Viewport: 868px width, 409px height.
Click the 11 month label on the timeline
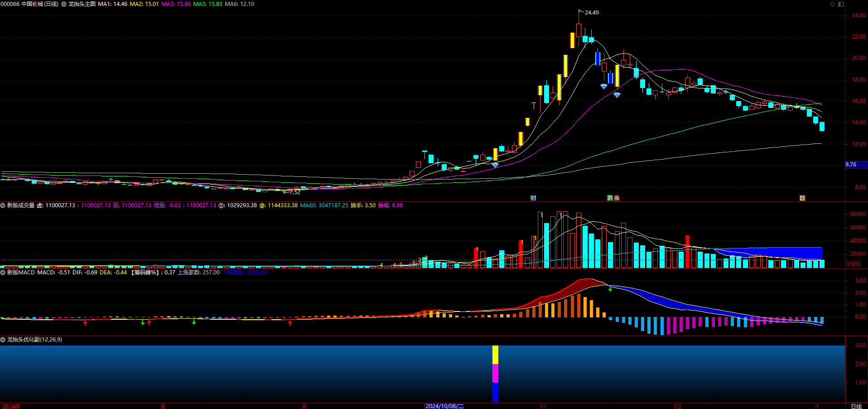[543, 406]
